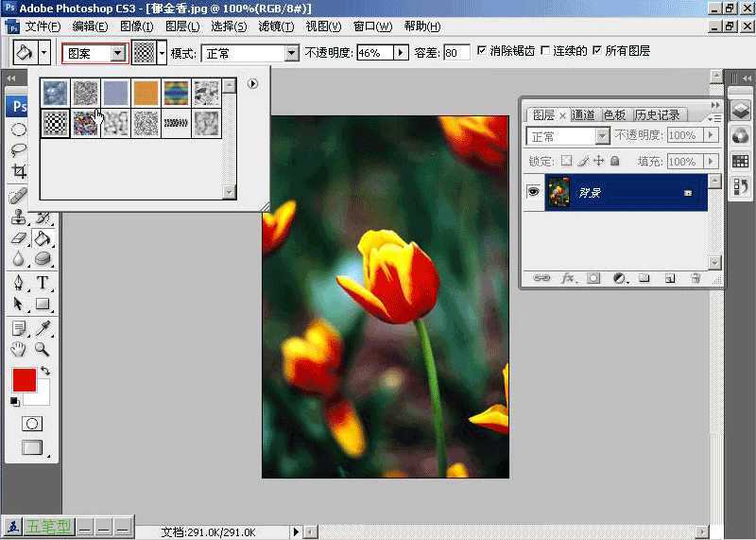Open the 图案 fill source dropdown
Viewport: 756px width, 540px height.
point(117,53)
